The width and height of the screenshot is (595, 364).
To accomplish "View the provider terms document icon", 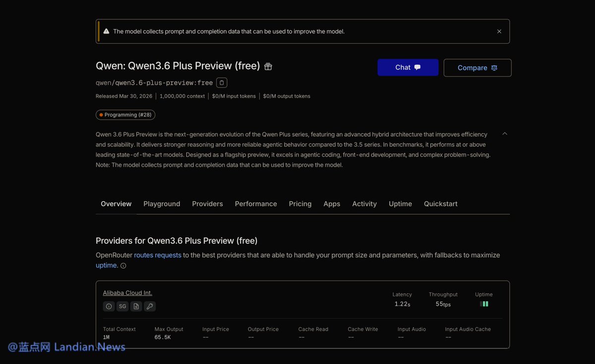I will click(136, 306).
